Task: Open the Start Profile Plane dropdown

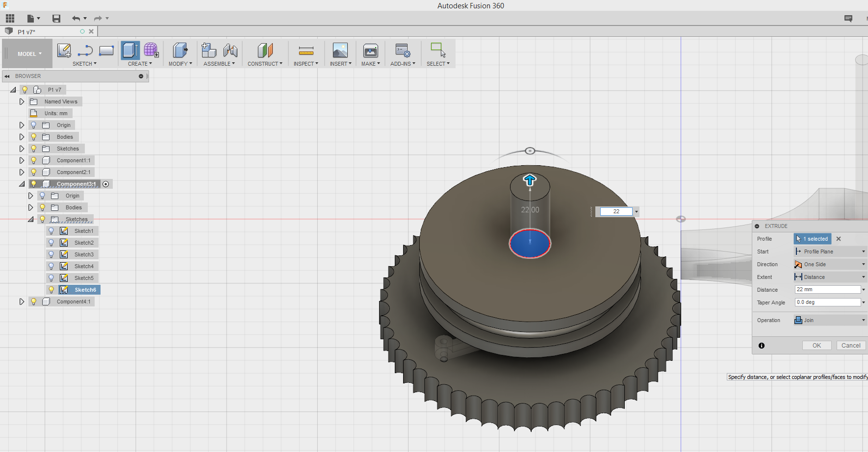Action: [830, 251]
